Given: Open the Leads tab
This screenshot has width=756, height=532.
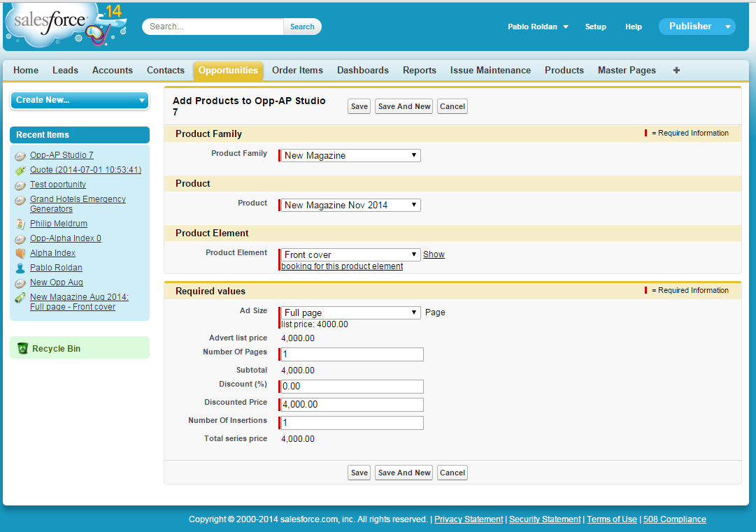Looking at the screenshot, I should [65, 71].
